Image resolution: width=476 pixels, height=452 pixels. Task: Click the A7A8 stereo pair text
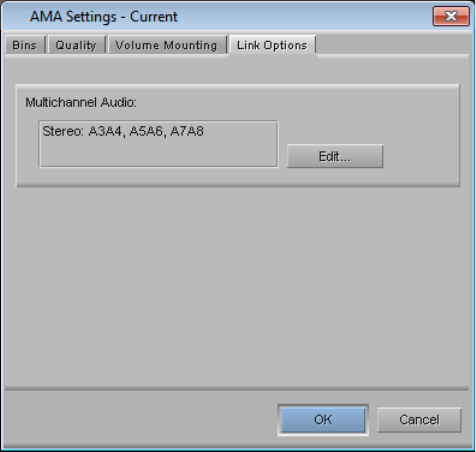(187, 131)
